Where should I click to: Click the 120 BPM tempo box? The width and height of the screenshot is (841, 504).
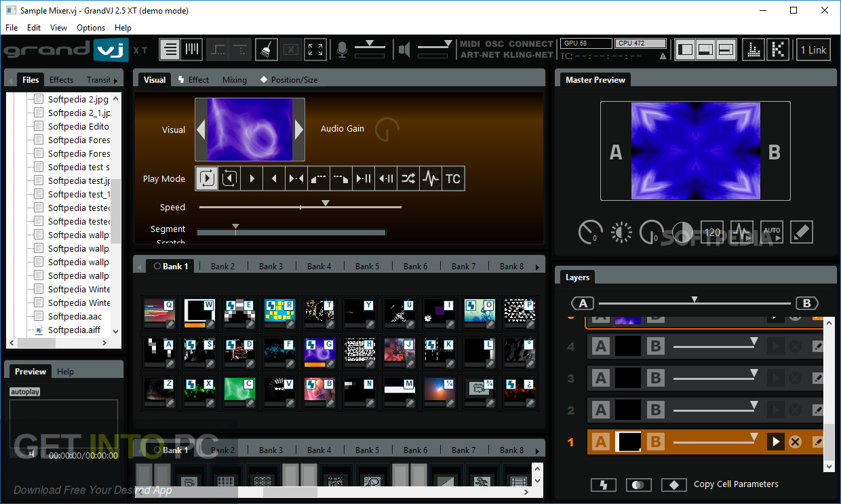712,232
